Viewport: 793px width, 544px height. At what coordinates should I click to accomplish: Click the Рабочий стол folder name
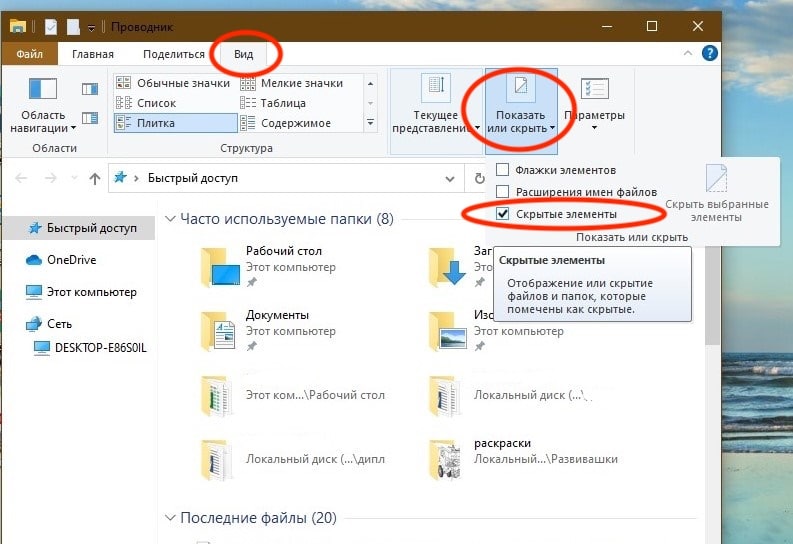pos(284,251)
